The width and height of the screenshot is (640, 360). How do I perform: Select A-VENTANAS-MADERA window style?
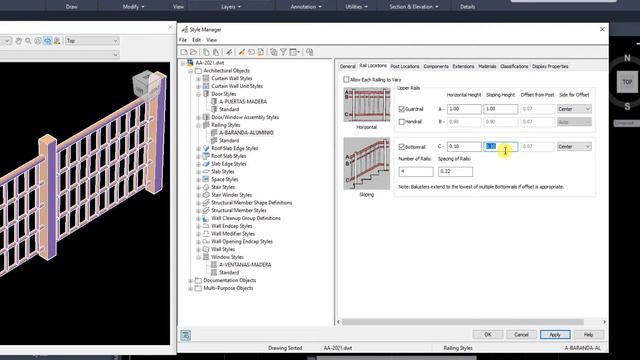[x=245, y=264]
